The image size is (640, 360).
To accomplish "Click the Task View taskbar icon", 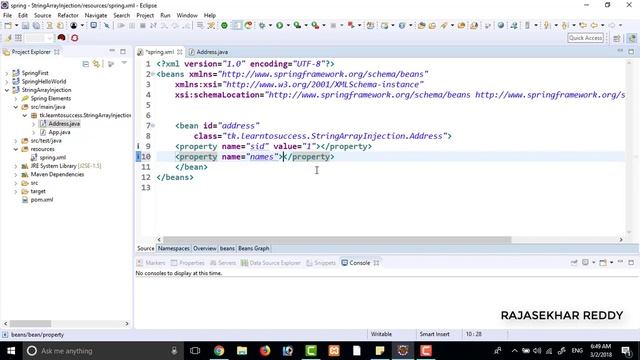I will pos(195,351).
